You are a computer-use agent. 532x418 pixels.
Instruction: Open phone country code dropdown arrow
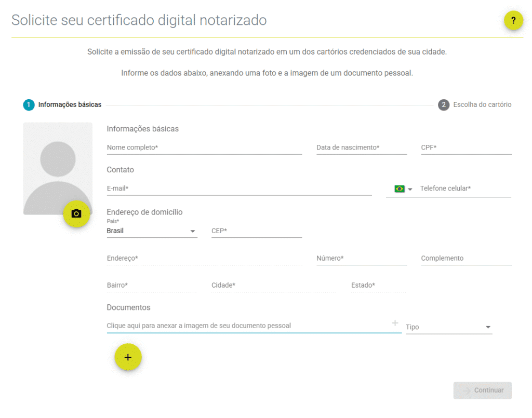coord(410,190)
